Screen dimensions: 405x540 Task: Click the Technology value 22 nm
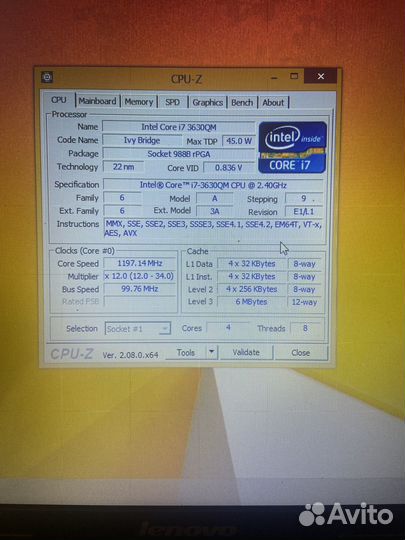coord(123,167)
